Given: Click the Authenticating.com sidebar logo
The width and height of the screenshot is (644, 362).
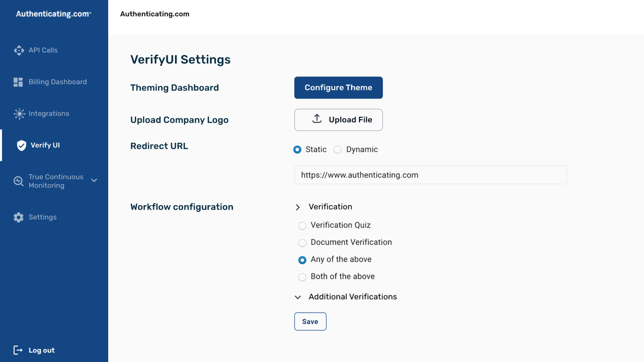Looking at the screenshot, I should pos(53,14).
